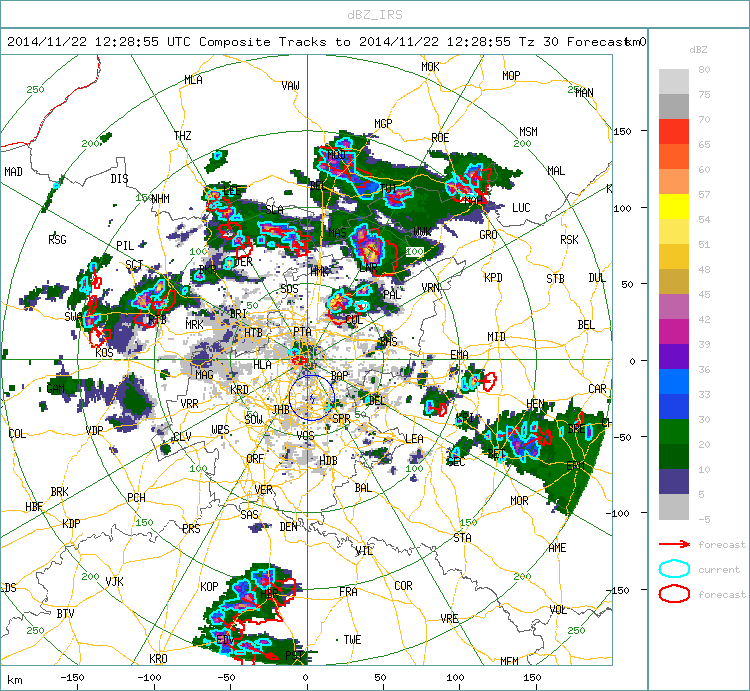Pick the dark green 10-20 dBZ swatch

coord(673,457)
